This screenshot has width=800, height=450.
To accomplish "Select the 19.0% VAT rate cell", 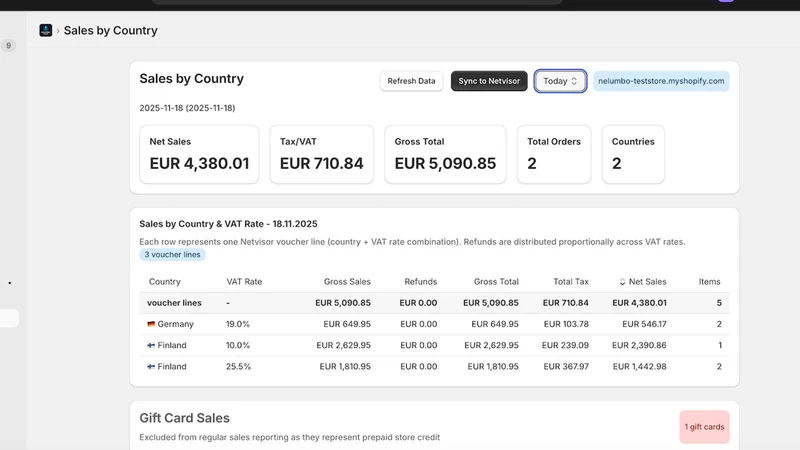I will pos(238,324).
